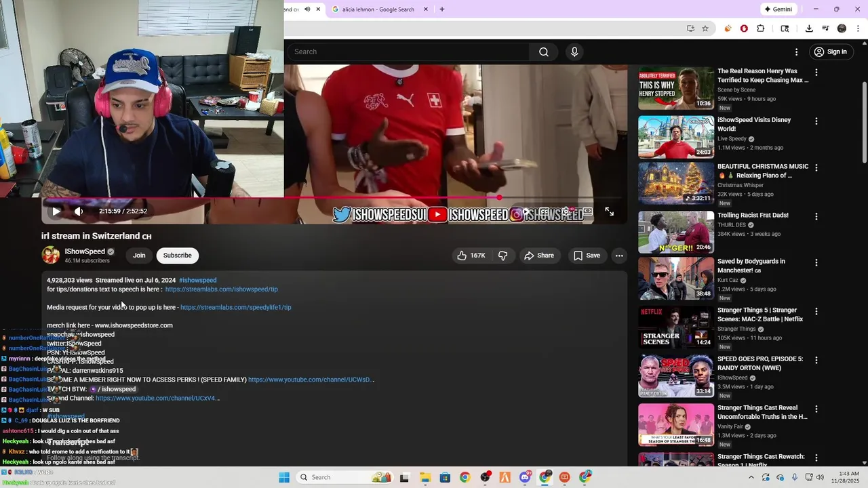Open YouTube settings three-dot menu

796,52
